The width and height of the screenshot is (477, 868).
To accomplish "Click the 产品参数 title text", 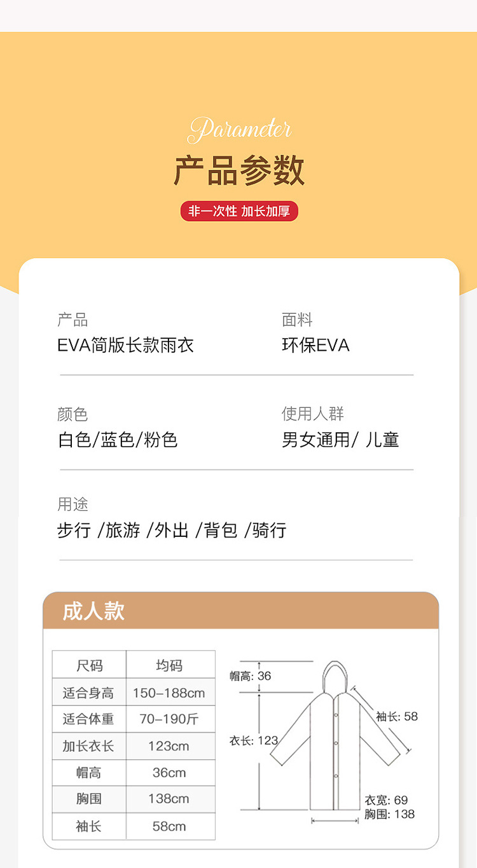I will (239, 170).
